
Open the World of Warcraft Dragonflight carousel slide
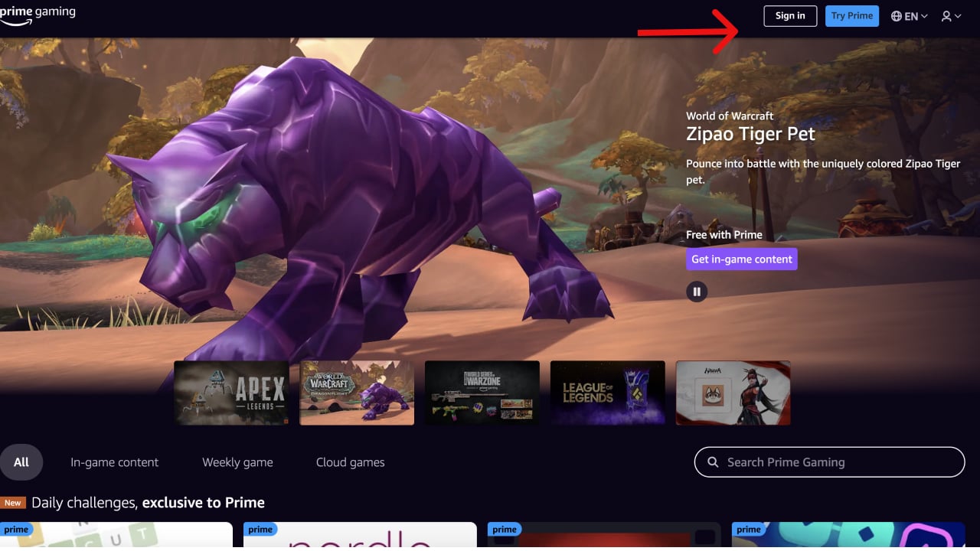pyautogui.click(x=357, y=393)
